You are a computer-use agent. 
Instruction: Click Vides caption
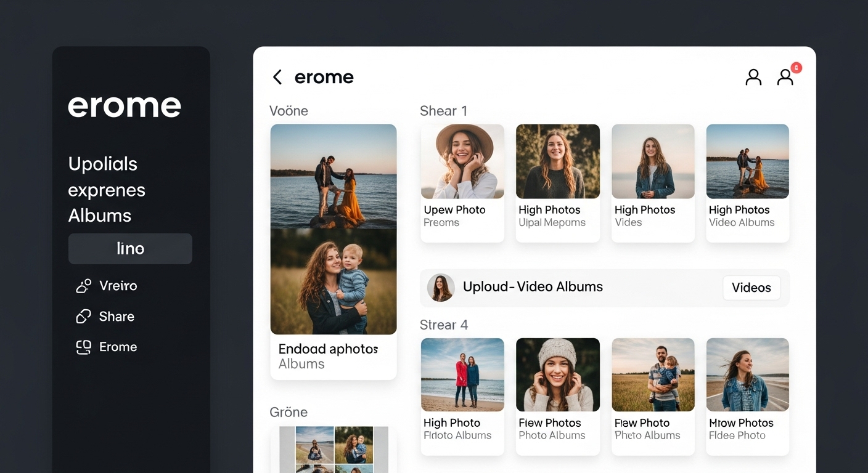(628, 223)
